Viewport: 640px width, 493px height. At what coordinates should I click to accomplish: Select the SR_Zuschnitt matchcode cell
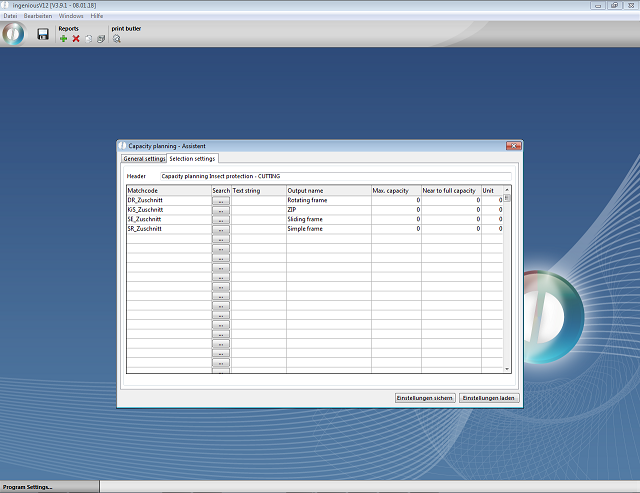(169, 229)
